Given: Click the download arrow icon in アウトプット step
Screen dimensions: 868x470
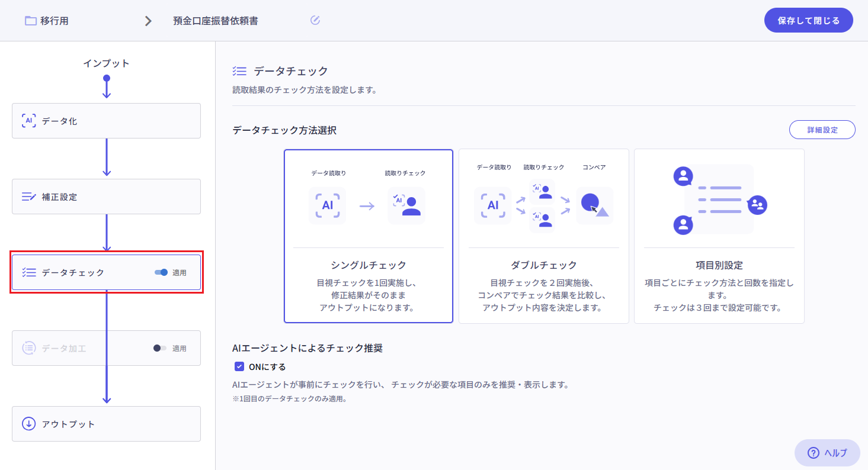Looking at the screenshot, I should coord(28,424).
